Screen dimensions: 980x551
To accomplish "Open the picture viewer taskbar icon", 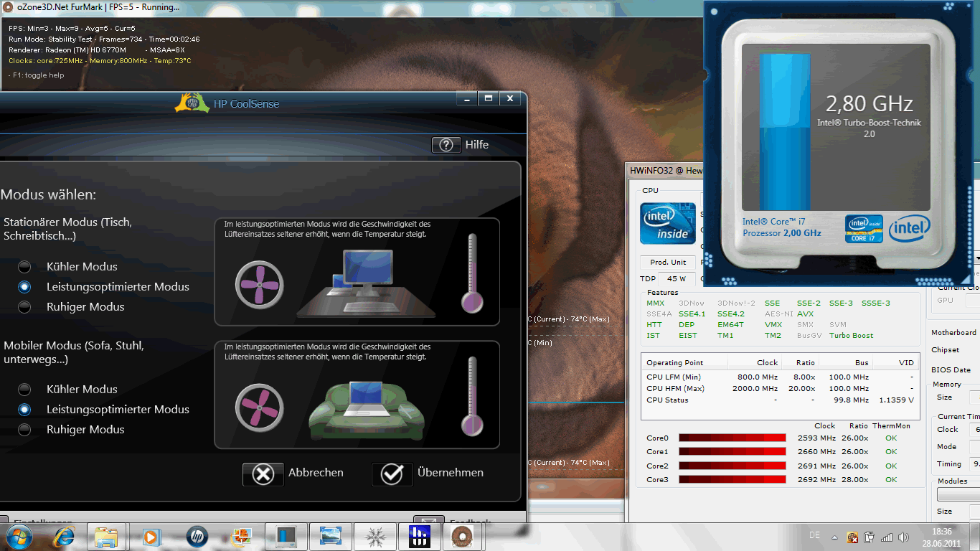I will [x=330, y=537].
